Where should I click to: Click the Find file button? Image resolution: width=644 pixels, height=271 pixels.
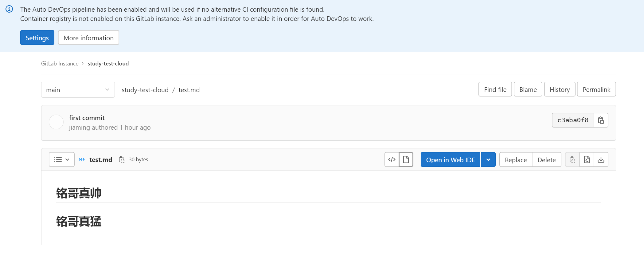click(495, 89)
